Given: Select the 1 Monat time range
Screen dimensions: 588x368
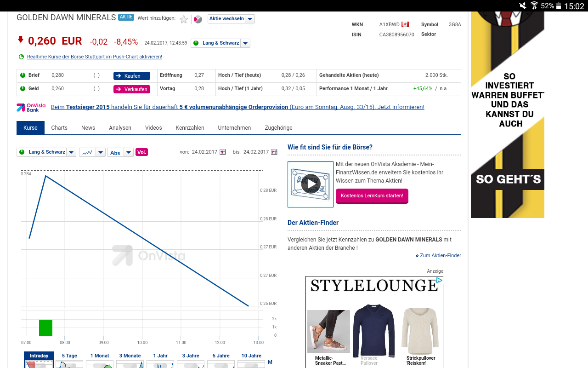Looking at the screenshot, I should pyautogui.click(x=100, y=356).
